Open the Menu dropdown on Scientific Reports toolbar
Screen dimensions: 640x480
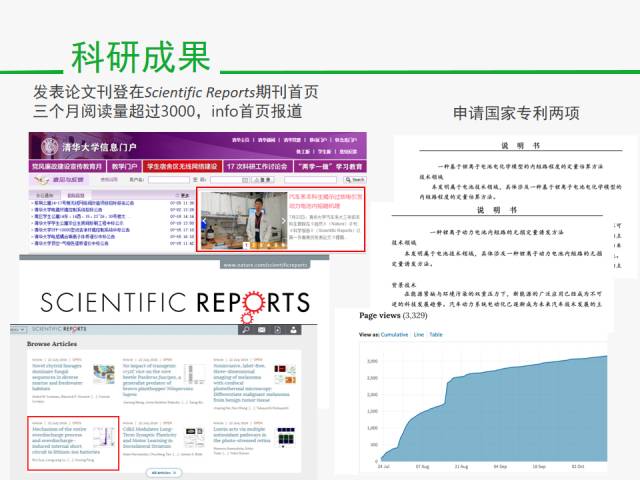tap(18, 329)
